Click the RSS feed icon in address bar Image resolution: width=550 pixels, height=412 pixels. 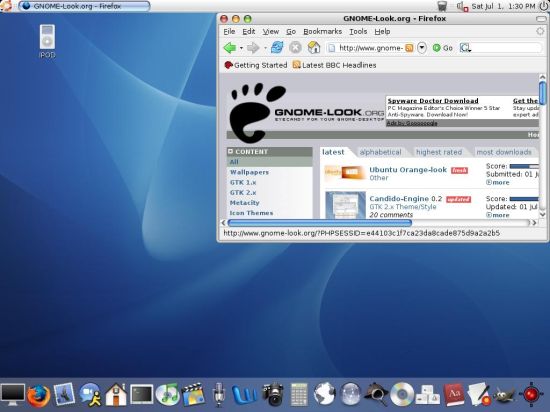point(409,48)
